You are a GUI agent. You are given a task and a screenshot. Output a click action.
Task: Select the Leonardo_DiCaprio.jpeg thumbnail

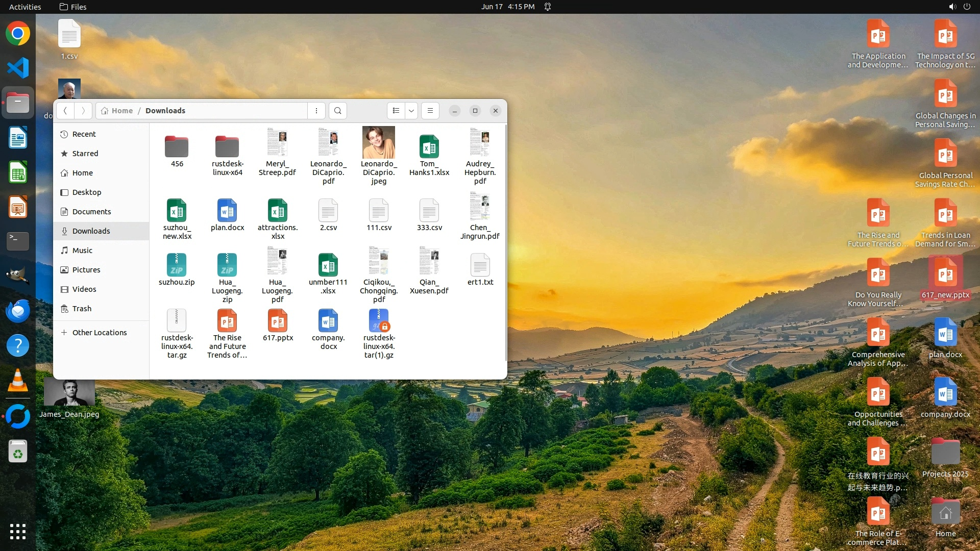coord(378,143)
